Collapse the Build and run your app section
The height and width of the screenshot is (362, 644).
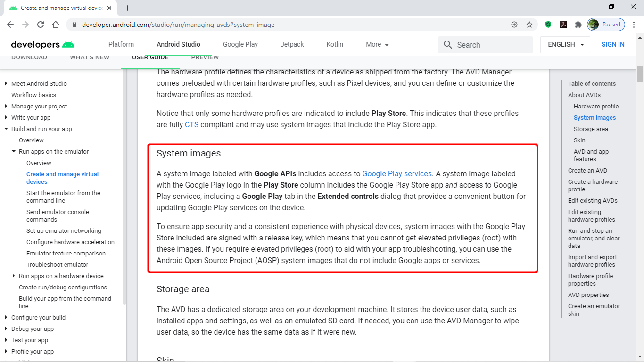coord(6,129)
